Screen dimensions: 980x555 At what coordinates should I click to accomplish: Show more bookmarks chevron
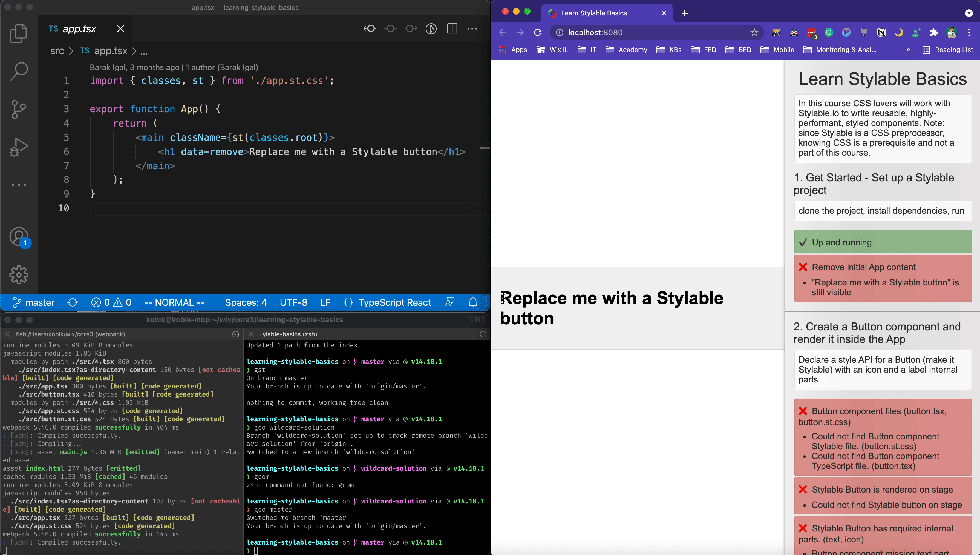tap(908, 50)
